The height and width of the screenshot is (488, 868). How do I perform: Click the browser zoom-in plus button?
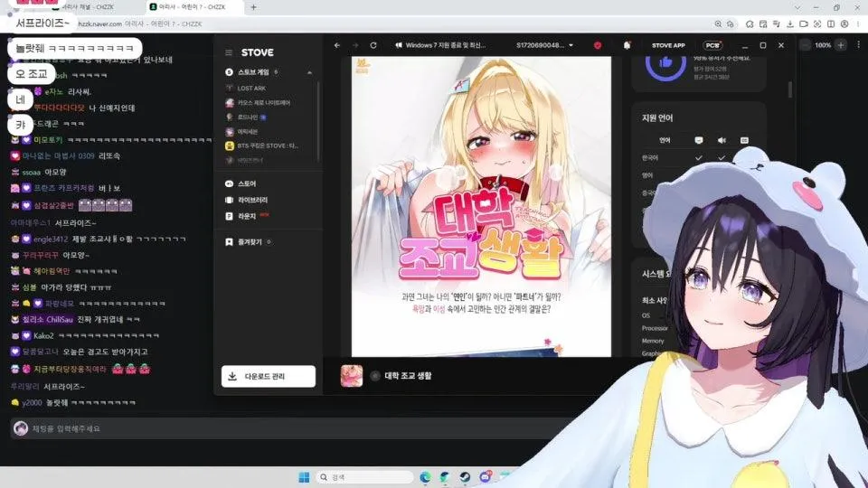tap(841, 45)
